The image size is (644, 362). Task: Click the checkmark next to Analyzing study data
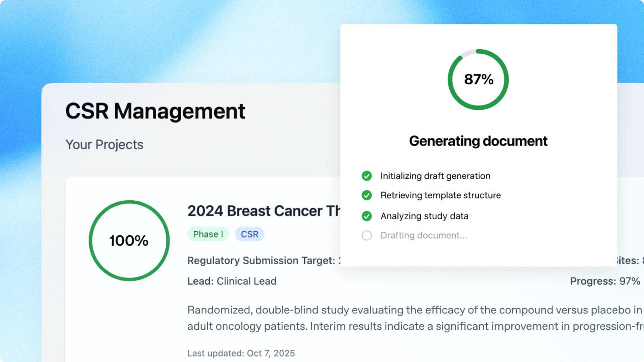[x=367, y=216]
